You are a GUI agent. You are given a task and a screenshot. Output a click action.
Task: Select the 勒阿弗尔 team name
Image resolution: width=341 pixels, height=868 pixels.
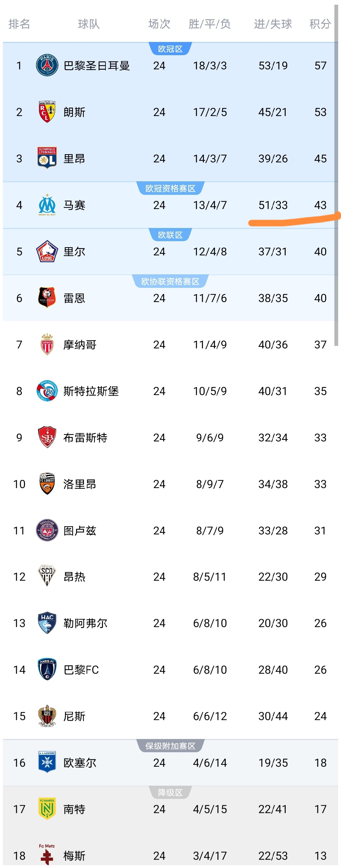(x=85, y=623)
